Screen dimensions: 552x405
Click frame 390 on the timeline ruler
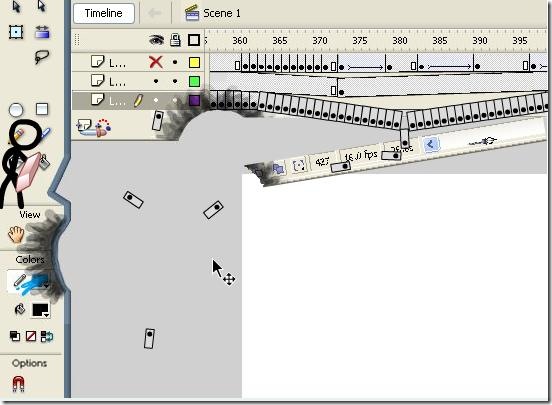pyautogui.click(x=480, y=41)
